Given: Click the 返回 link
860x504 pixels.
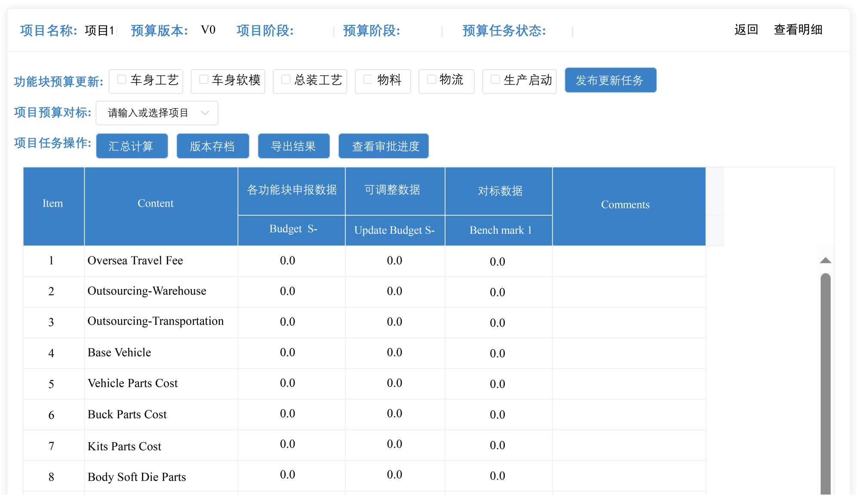Looking at the screenshot, I should tap(746, 30).
